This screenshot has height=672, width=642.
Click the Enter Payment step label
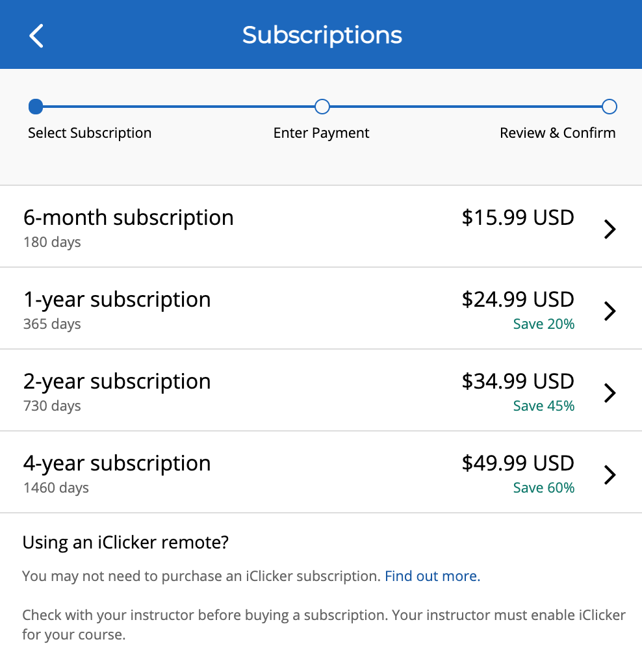point(321,133)
